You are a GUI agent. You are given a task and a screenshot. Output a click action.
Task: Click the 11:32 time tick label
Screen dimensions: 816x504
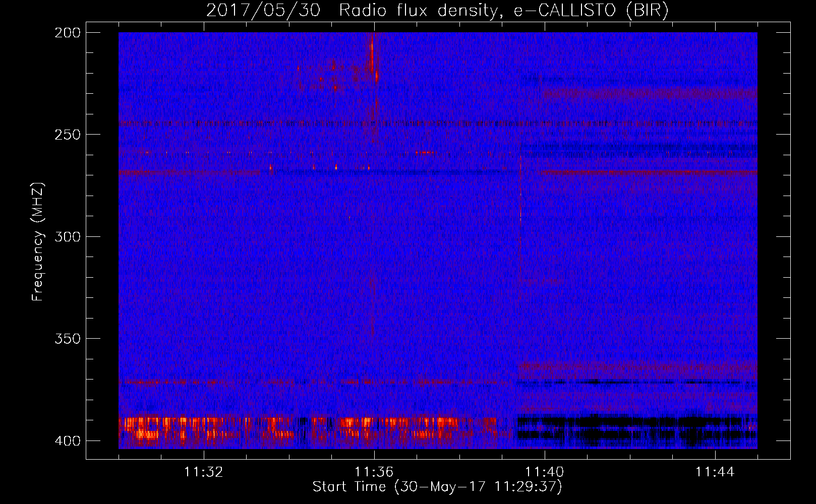point(204,472)
